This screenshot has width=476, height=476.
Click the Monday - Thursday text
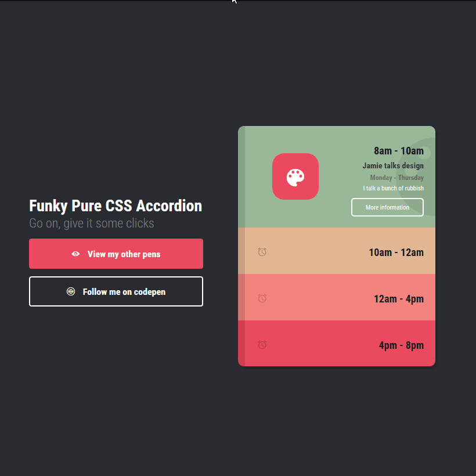click(x=396, y=178)
